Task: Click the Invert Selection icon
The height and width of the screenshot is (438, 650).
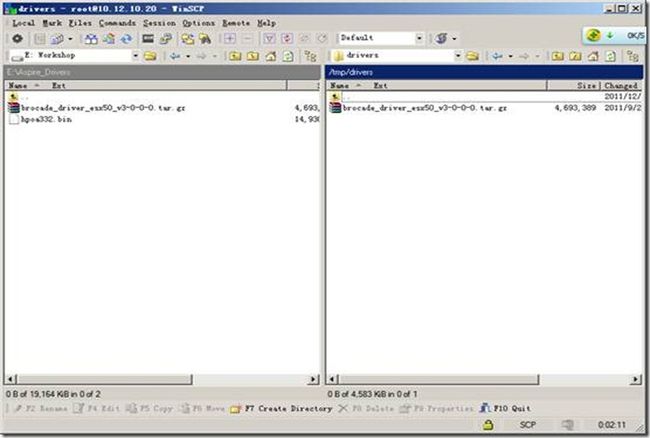Action: (x=287, y=39)
